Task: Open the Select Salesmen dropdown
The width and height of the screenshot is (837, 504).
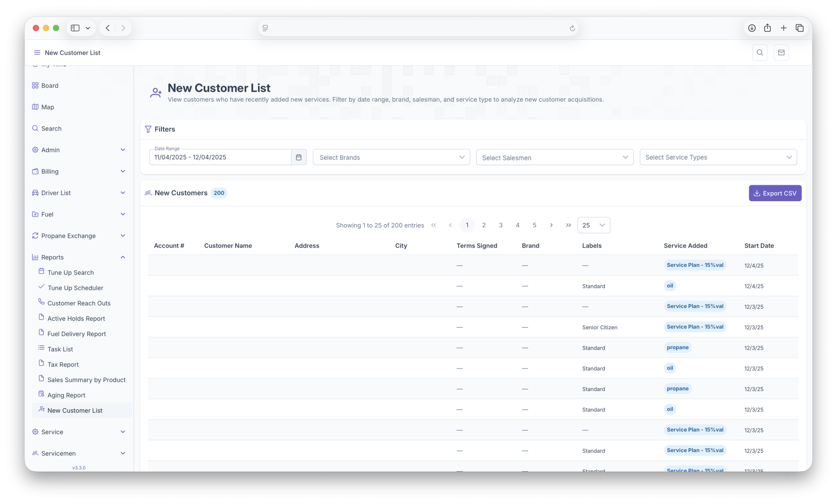Action: [555, 157]
